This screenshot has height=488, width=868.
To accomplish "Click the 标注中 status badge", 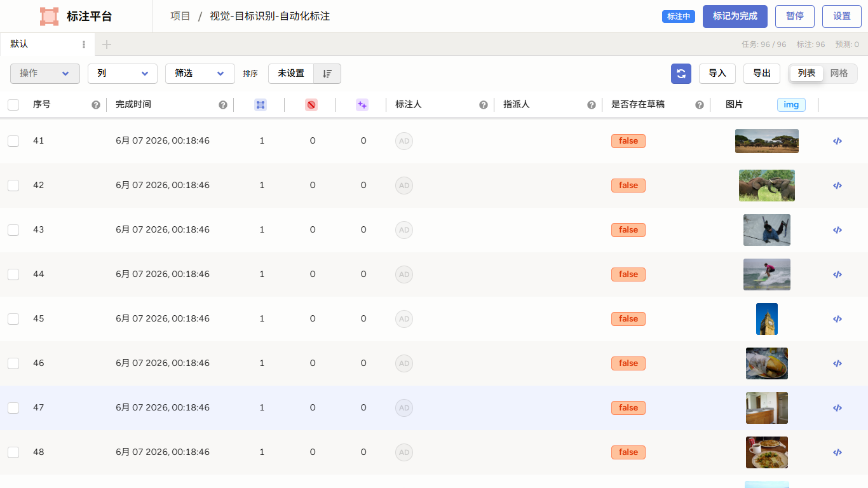I will [679, 17].
